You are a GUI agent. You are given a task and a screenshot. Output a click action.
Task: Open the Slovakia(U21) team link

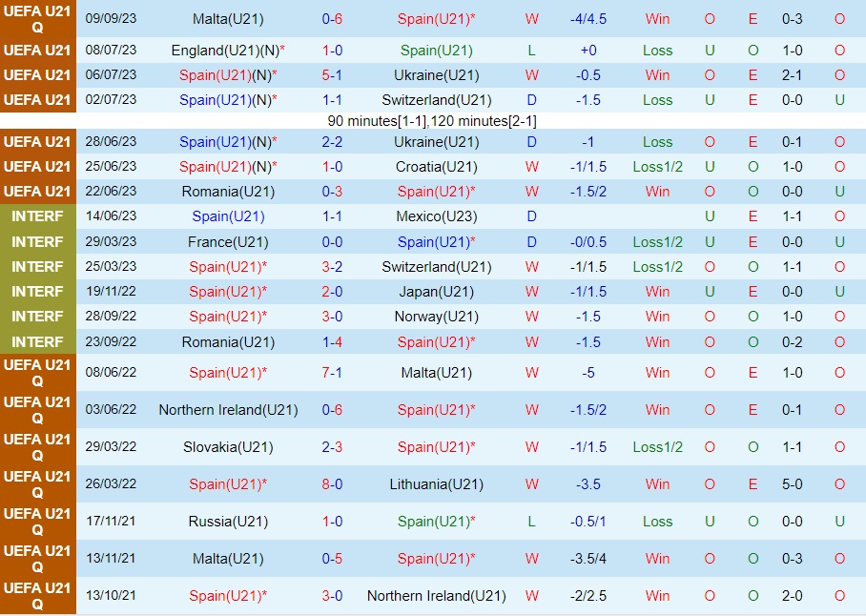point(228,447)
